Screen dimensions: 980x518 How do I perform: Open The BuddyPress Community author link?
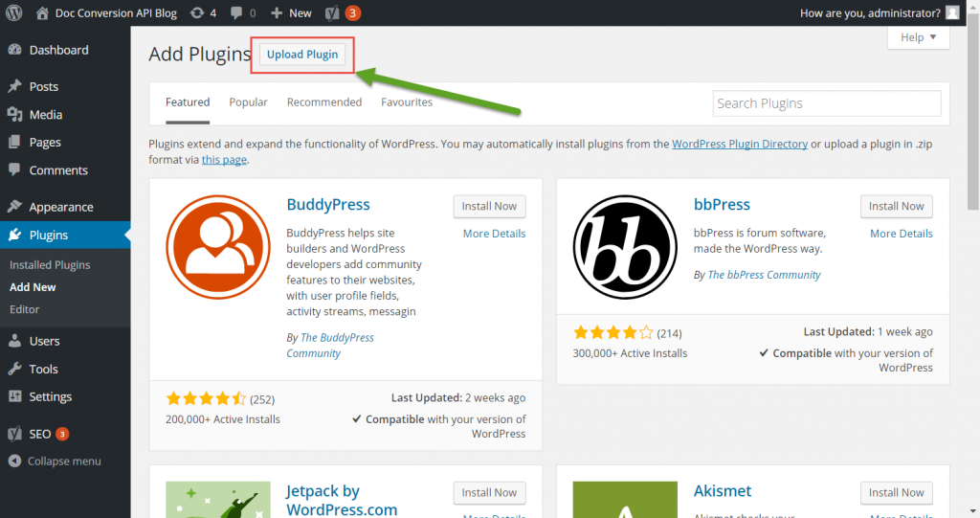click(330, 346)
